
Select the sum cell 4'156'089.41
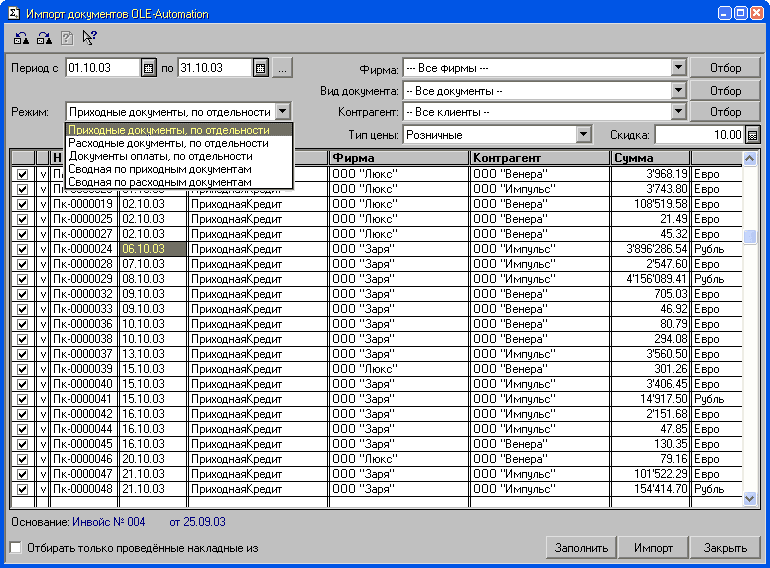click(651, 279)
